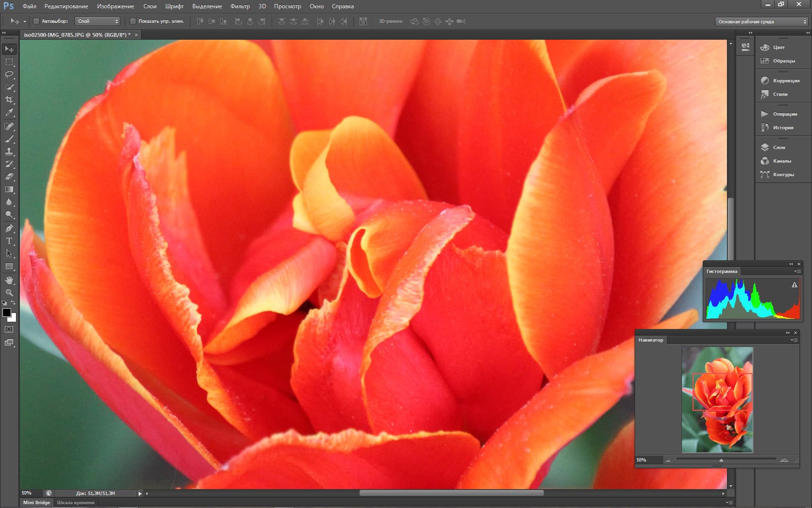
Task: Select the Crop tool
Action: (9, 100)
